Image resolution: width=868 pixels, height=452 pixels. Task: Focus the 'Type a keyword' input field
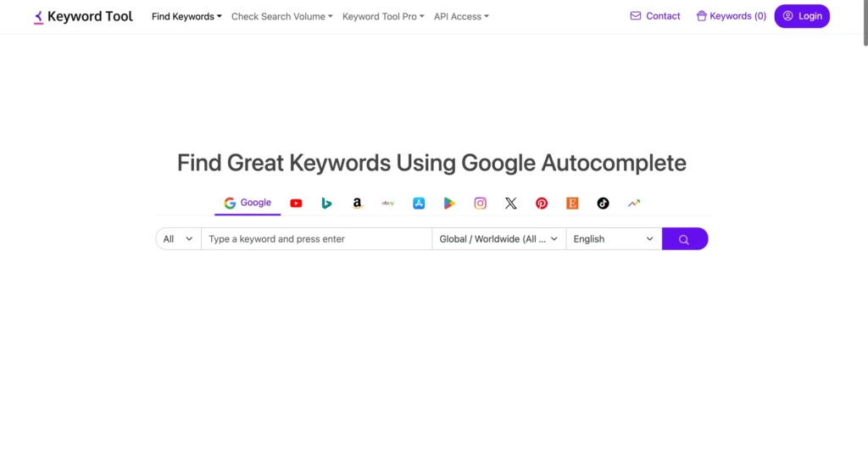point(316,239)
